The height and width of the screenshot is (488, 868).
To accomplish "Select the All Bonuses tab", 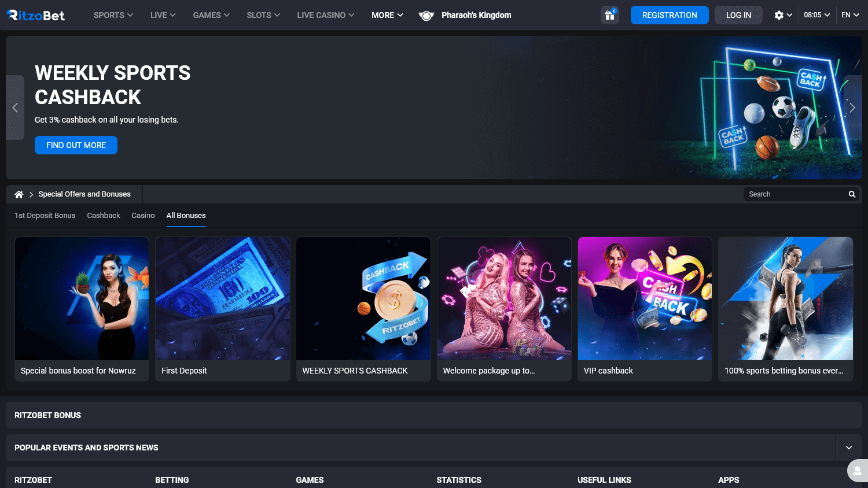I will [x=186, y=216].
